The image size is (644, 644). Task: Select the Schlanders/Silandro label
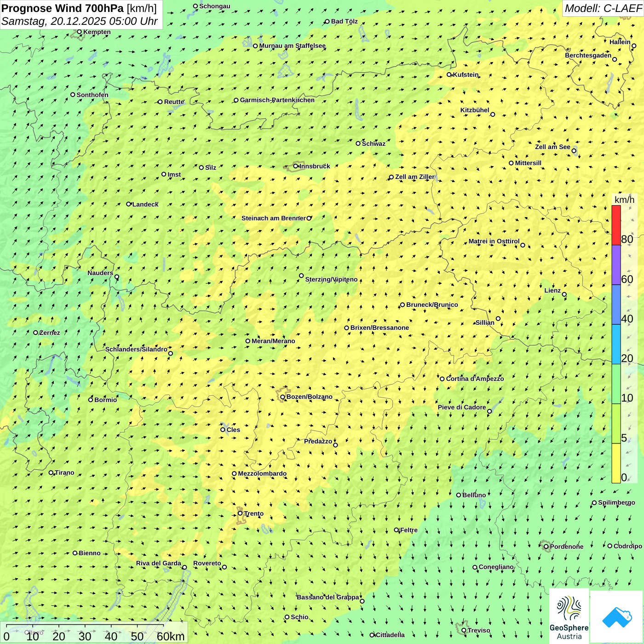coord(136,349)
